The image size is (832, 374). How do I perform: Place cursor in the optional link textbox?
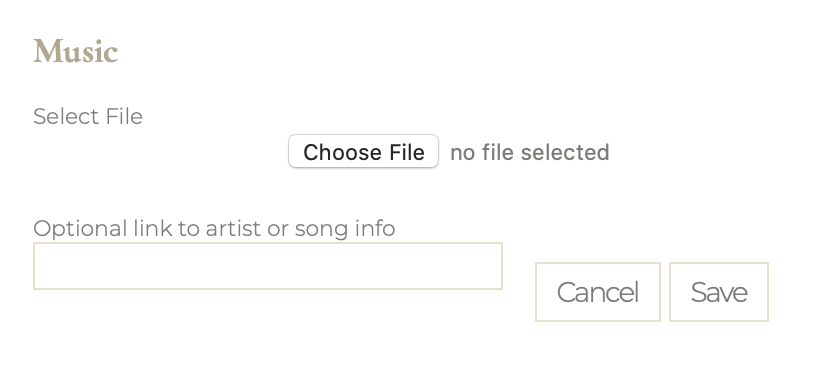coord(268,266)
